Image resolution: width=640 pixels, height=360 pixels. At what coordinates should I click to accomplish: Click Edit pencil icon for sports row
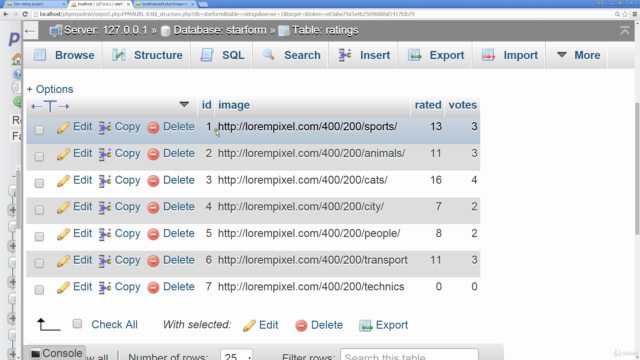[63, 127]
